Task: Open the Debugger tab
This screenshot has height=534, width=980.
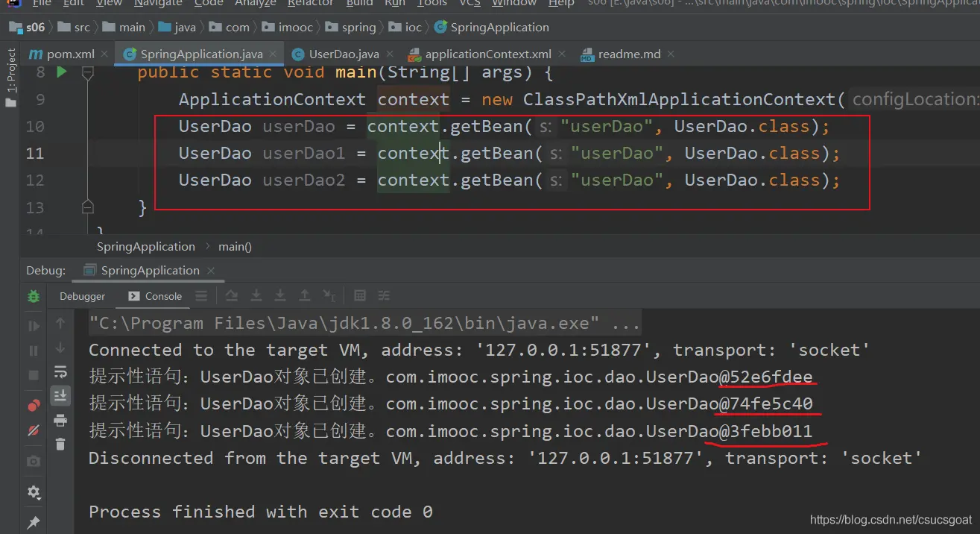Action: pos(82,296)
